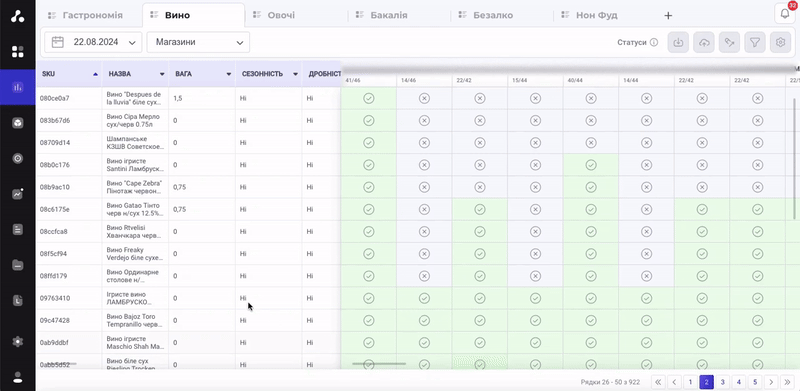Click name cell Вино Freaky Verdejo
The image size is (800, 391).
[x=136, y=254]
